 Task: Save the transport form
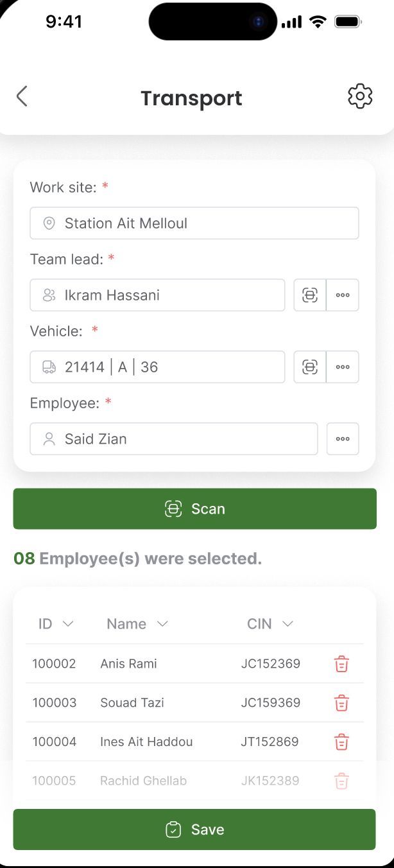[x=194, y=829]
